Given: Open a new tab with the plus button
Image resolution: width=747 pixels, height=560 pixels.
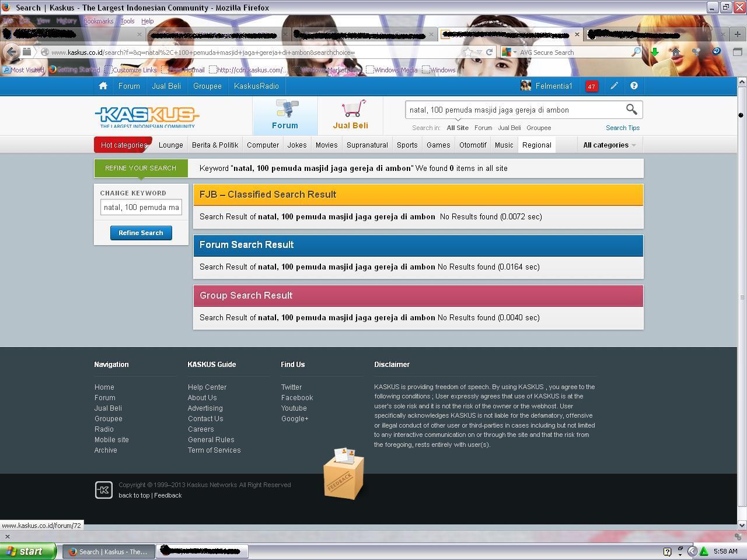Looking at the screenshot, I should 737,34.
